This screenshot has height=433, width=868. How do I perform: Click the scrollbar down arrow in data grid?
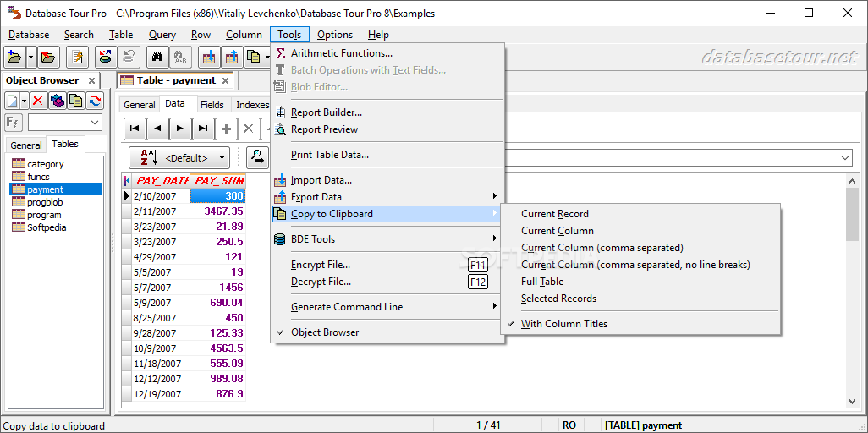click(x=853, y=402)
